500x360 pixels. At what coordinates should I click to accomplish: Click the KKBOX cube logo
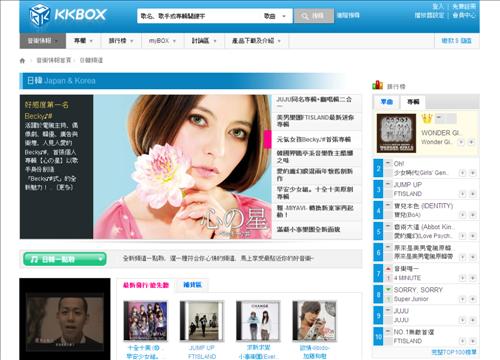(40, 14)
